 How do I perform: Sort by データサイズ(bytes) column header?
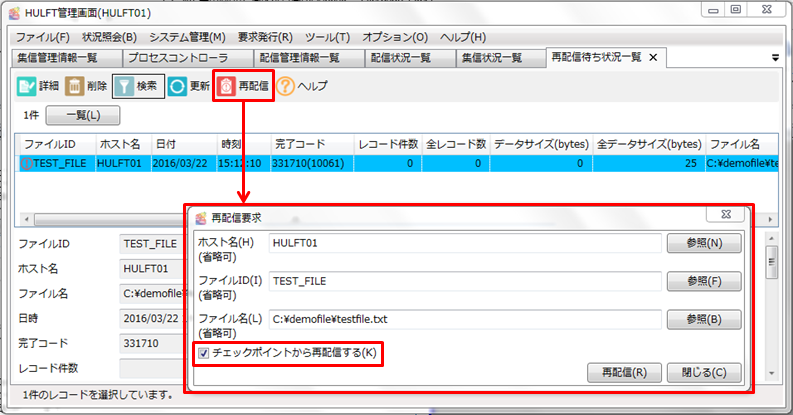[x=541, y=145]
